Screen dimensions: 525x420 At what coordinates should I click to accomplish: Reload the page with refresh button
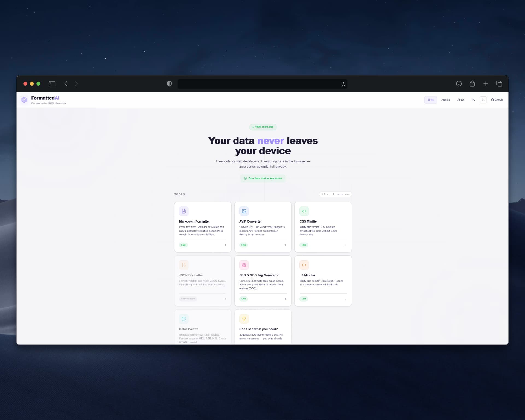coord(343,84)
